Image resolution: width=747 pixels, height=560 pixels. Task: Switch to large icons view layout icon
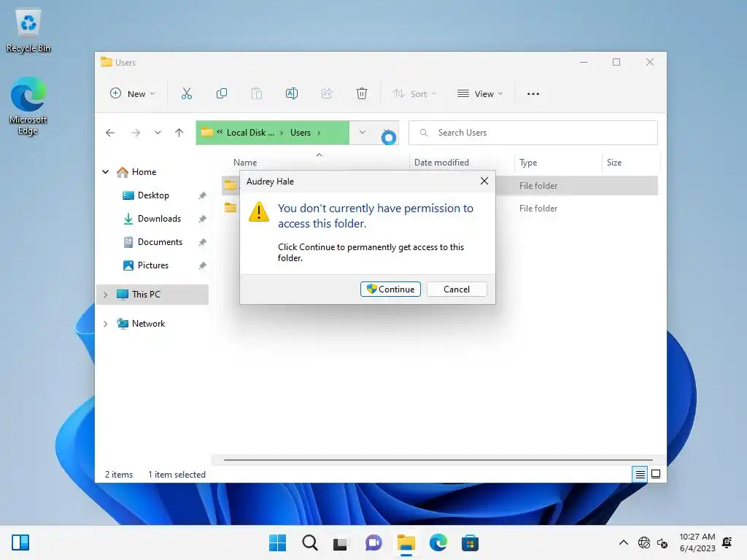pos(656,474)
